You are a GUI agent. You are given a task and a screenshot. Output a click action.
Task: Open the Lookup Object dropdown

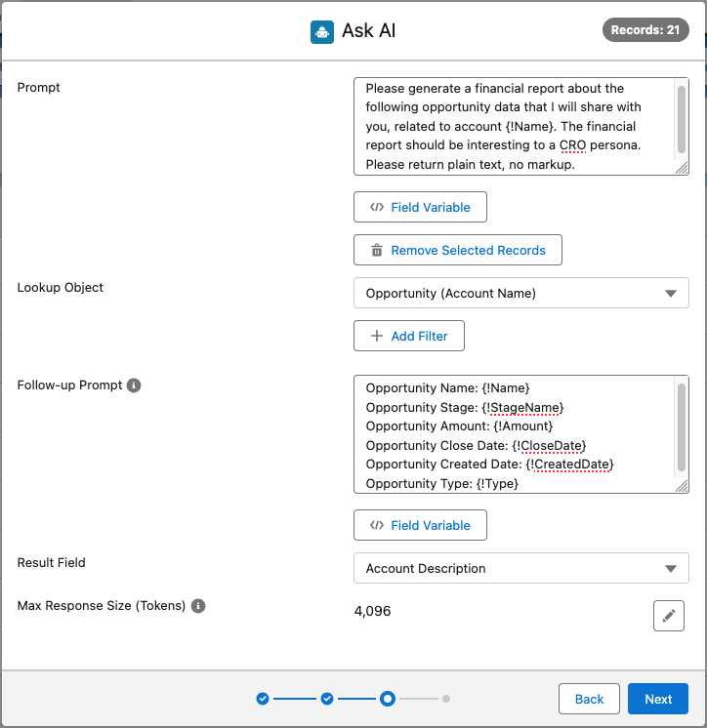521,293
